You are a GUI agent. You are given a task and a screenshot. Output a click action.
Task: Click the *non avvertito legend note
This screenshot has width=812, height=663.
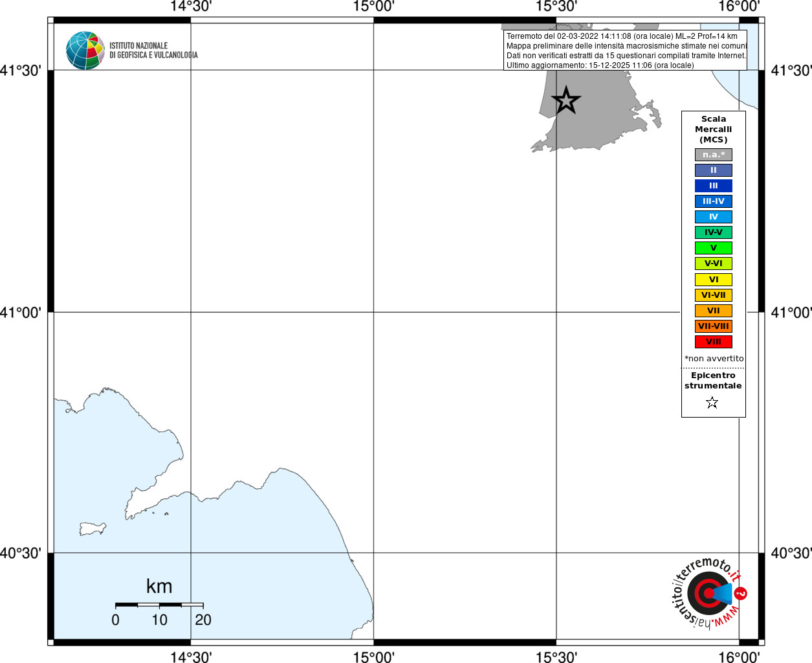tap(714, 359)
